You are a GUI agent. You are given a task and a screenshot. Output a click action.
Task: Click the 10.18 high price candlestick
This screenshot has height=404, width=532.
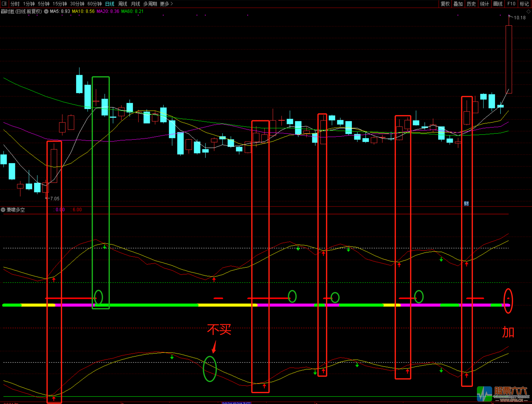point(509,59)
